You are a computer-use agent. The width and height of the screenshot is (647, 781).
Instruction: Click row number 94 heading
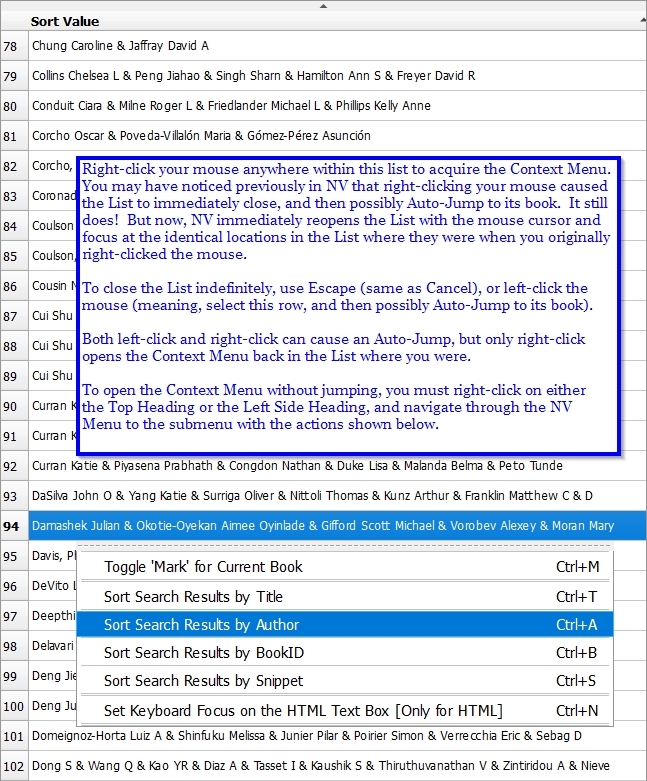pos(14,526)
